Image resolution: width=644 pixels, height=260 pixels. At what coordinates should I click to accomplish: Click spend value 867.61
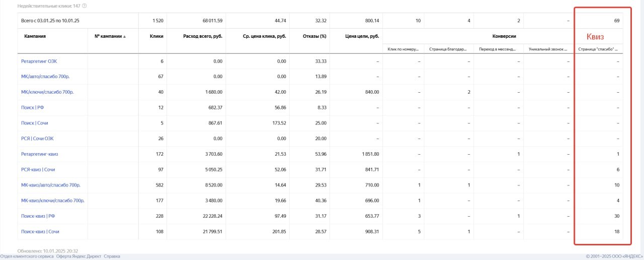click(215, 123)
